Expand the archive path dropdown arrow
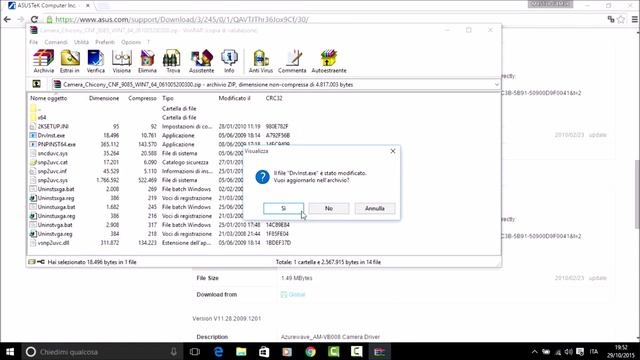640x360 pixels. [x=496, y=84]
